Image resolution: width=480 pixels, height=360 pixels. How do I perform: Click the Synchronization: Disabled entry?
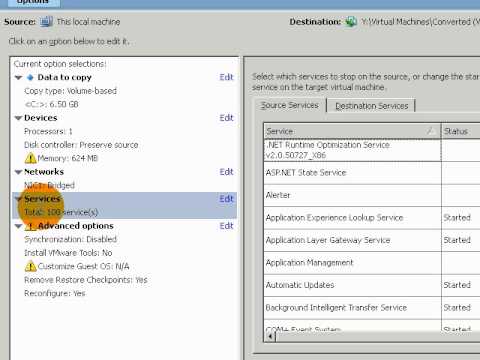point(70,239)
